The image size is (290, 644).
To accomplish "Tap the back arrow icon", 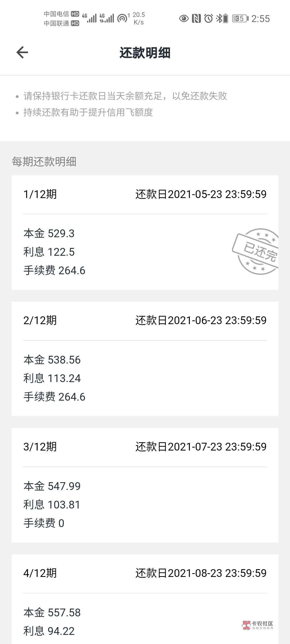I will (x=22, y=52).
